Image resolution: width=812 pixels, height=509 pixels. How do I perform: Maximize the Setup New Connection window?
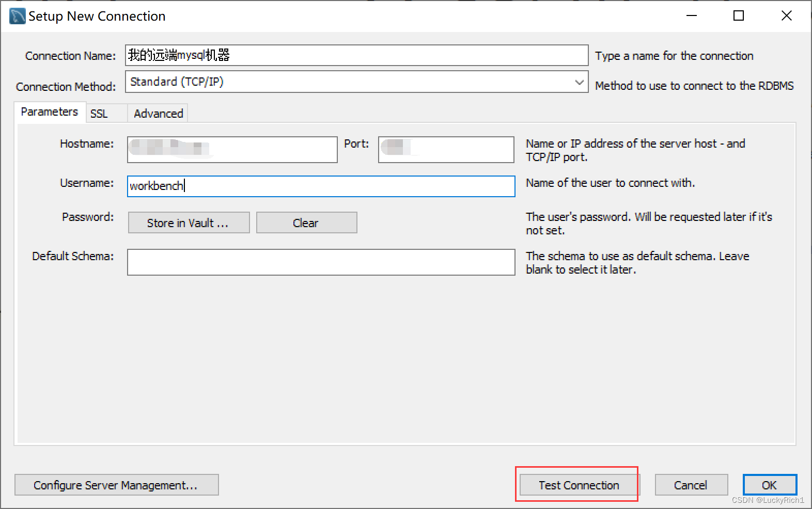coord(739,16)
